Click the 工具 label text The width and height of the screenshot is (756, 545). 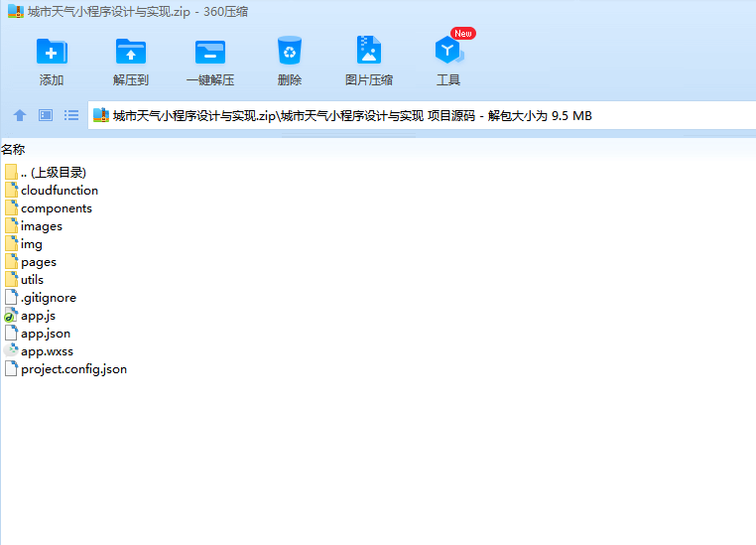[x=448, y=80]
